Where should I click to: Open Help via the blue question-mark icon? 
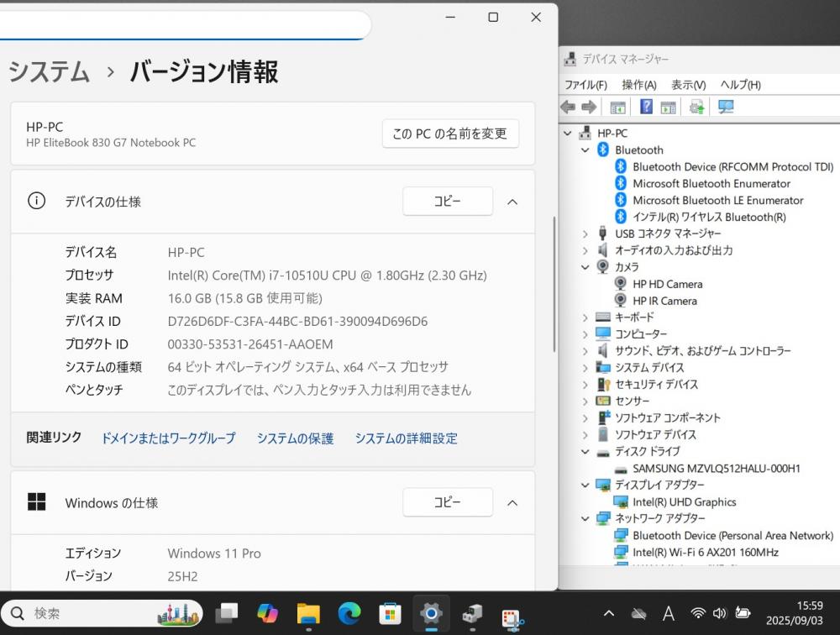[x=646, y=107]
